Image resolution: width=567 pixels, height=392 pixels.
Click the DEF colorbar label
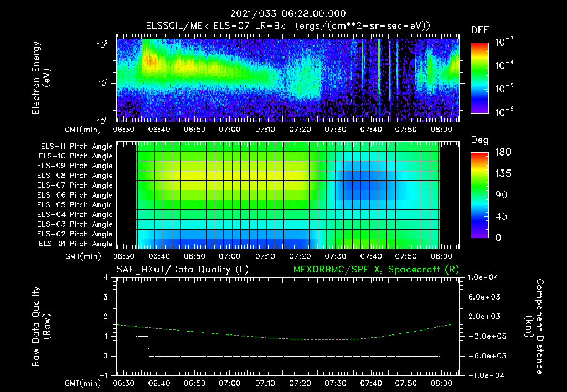click(480, 30)
